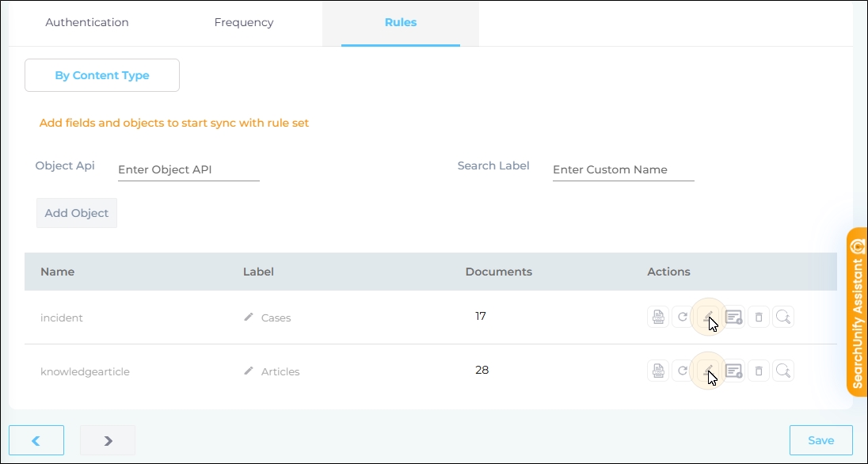Select the Rules tab

point(401,22)
